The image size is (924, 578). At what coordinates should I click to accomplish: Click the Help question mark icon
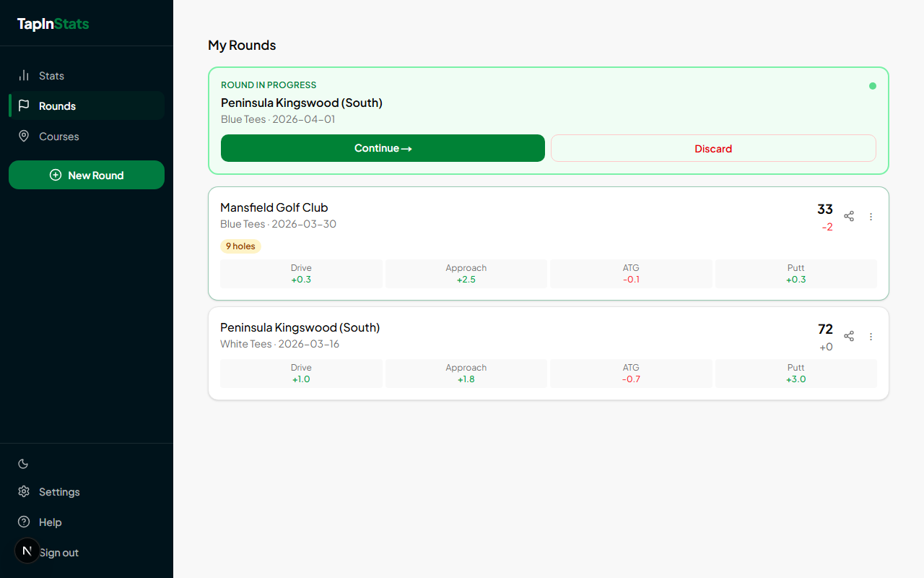(22, 522)
